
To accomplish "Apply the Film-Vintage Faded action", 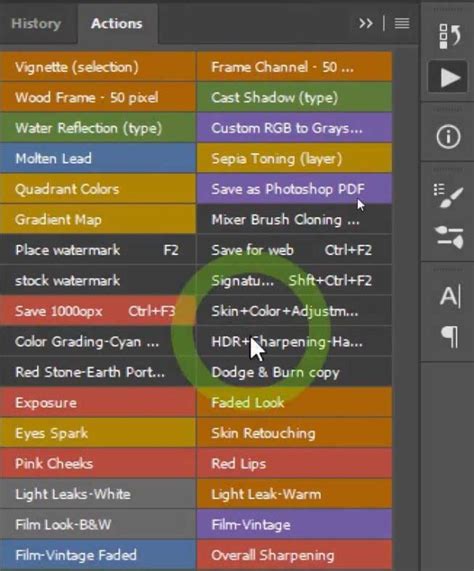I will coord(98,555).
